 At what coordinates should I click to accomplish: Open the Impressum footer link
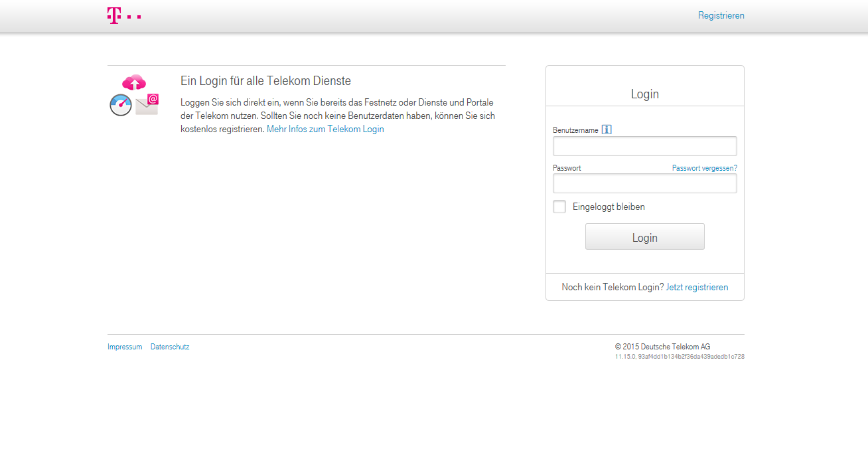click(x=125, y=347)
